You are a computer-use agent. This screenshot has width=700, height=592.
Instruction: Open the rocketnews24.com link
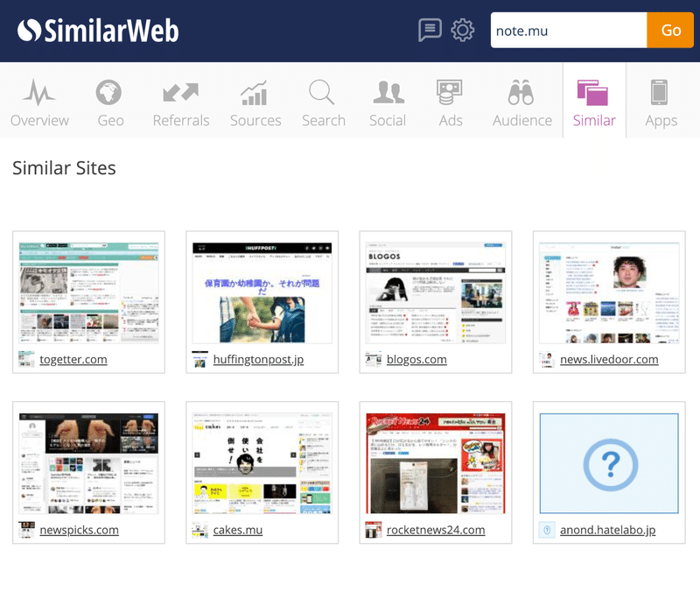435,530
